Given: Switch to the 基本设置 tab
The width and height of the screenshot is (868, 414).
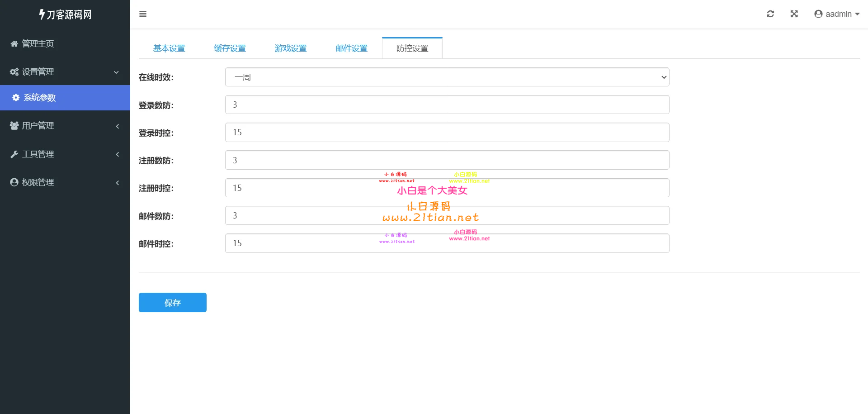Looking at the screenshot, I should click(169, 48).
